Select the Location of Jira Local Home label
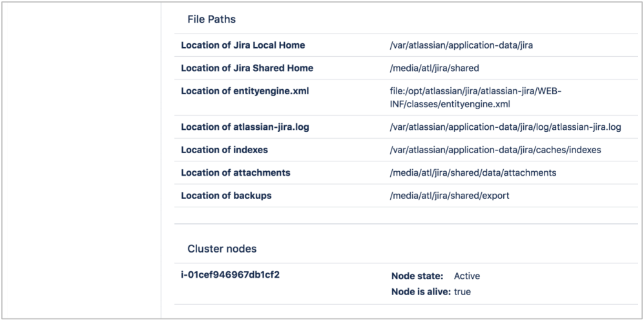The image size is (644, 321). click(x=243, y=45)
